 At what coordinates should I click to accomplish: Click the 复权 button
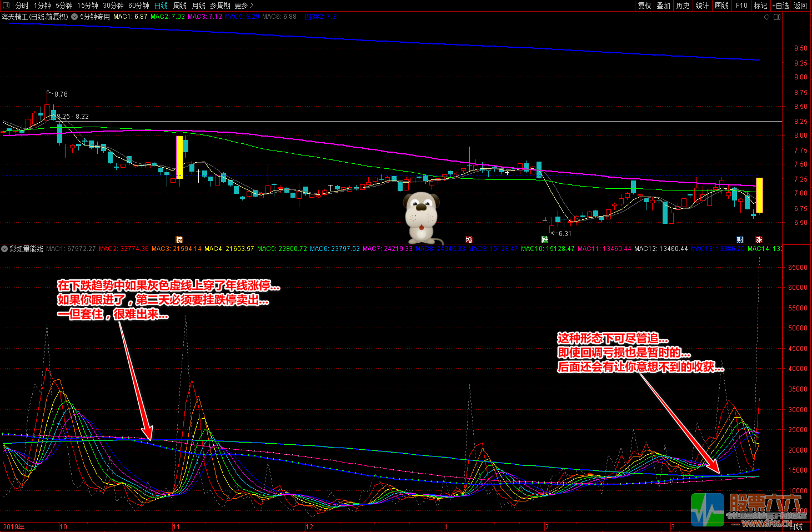pos(644,6)
